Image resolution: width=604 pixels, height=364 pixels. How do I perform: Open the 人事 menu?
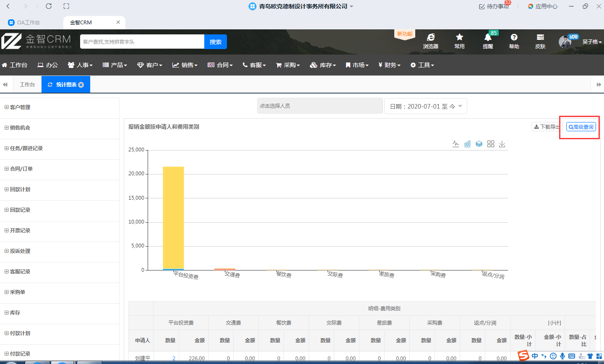pos(80,65)
